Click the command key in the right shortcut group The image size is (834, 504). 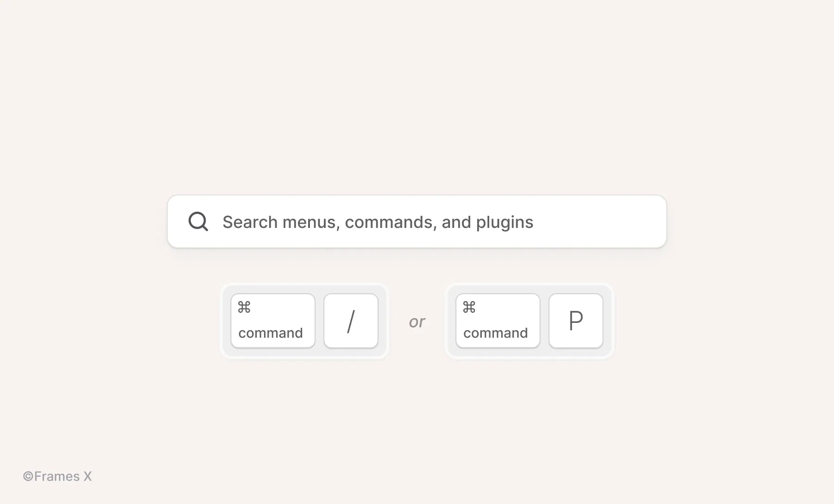(x=497, y=321)
